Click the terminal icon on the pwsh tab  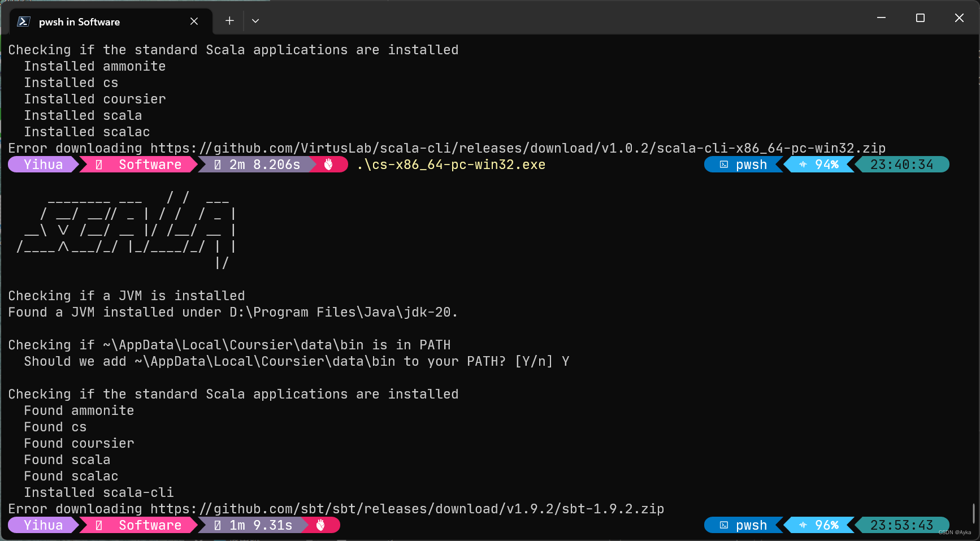point(22,21)
